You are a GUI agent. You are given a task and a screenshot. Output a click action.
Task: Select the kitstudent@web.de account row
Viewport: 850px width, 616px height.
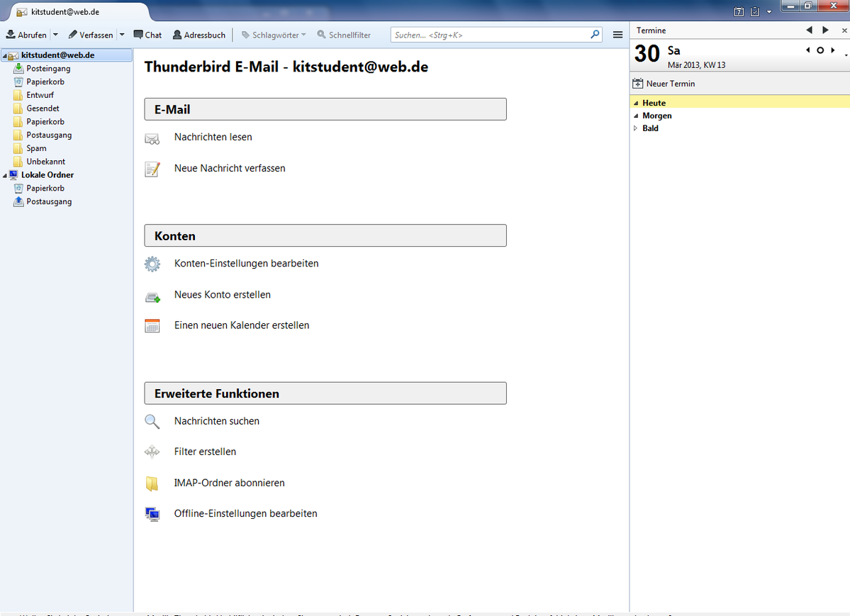66,55
